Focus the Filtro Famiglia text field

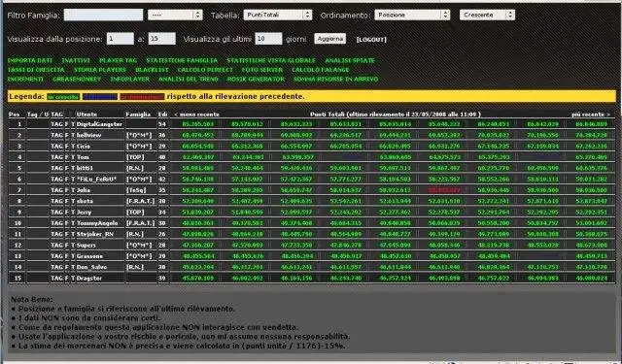[103, 16]
